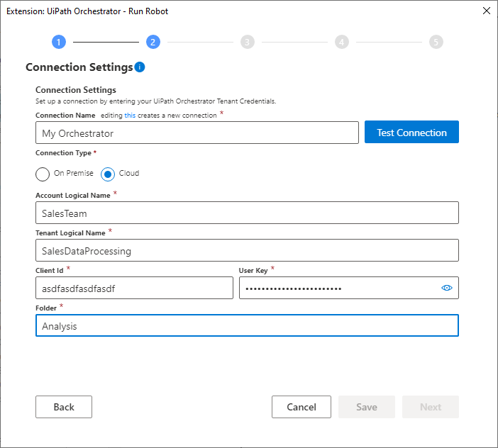Select the On Premise radio button
The width and height of the screenshot is (498, 448).
[43, 174]
